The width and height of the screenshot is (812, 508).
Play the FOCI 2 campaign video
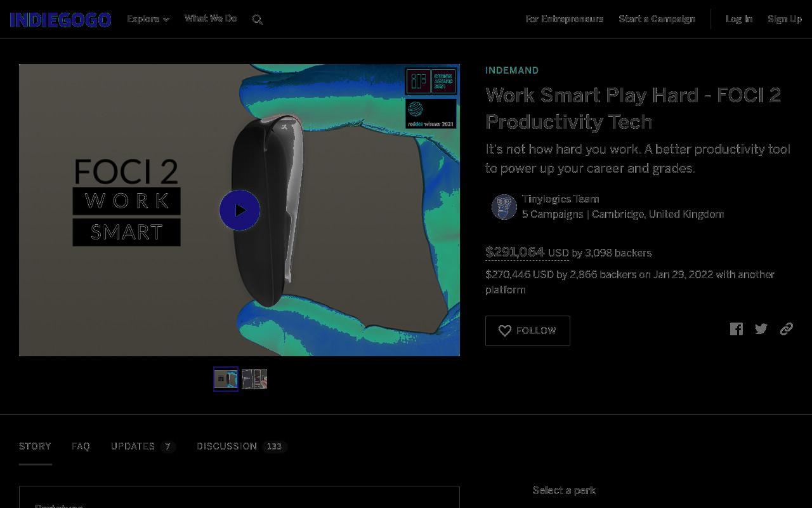click(240, 210)
